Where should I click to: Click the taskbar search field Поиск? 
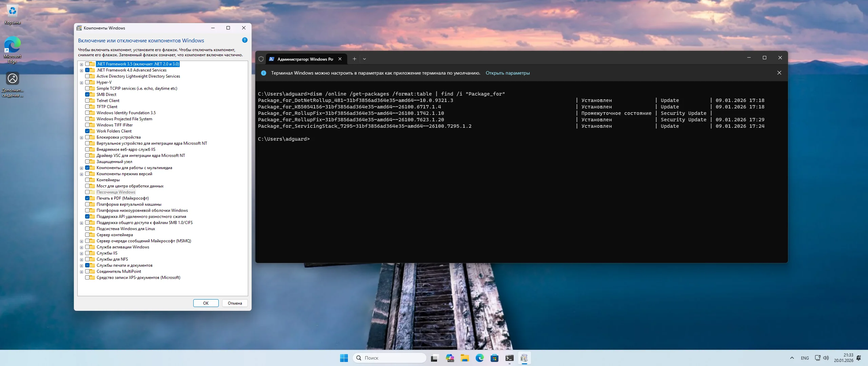[x=390, y=358]
